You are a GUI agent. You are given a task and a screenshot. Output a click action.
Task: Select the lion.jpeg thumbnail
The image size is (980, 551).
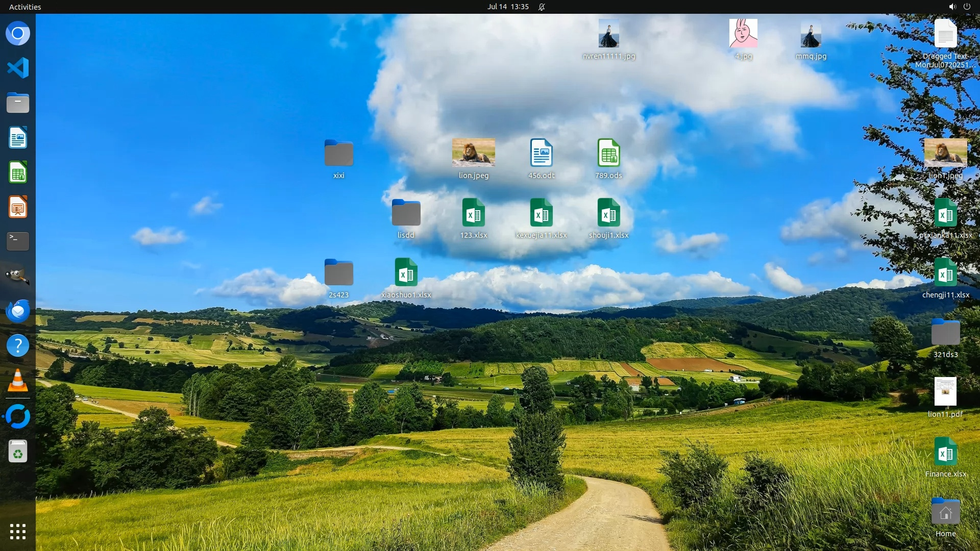[x=473, y=153]
